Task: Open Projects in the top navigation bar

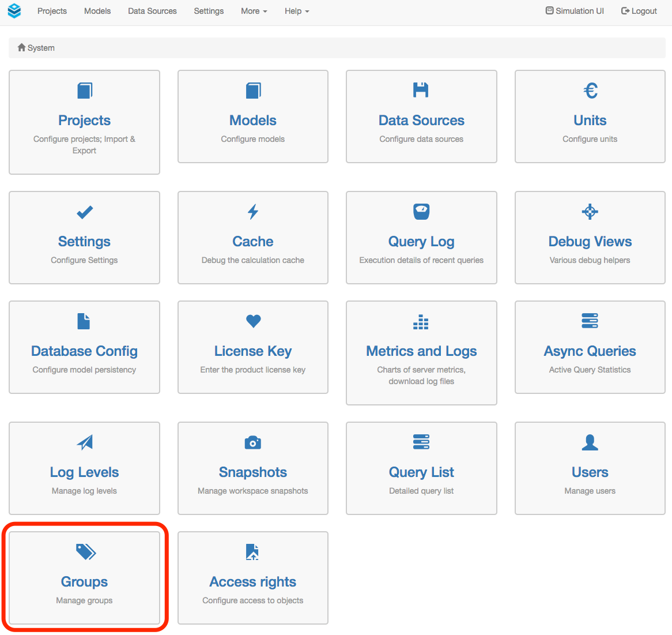Action: tap(52, 11)
